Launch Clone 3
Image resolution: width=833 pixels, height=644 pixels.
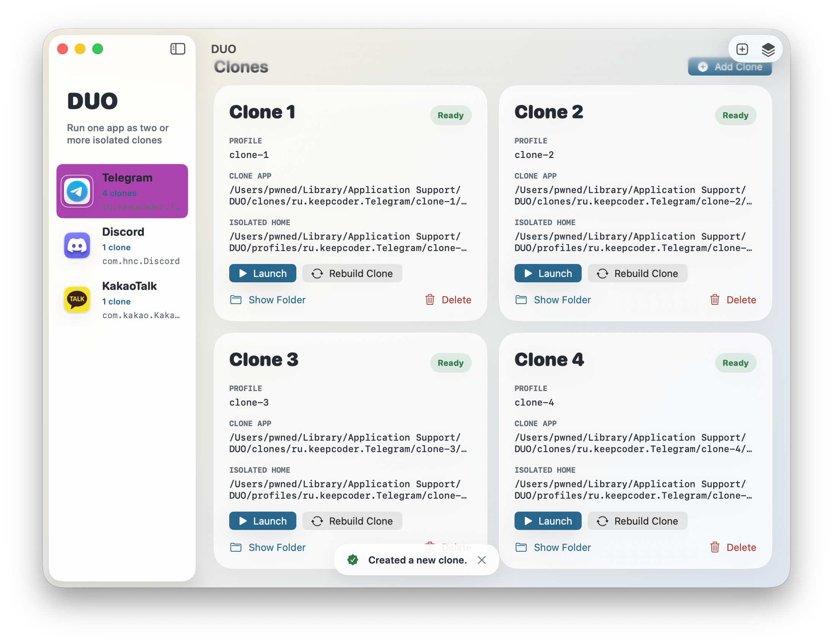[x=262, y=521]
